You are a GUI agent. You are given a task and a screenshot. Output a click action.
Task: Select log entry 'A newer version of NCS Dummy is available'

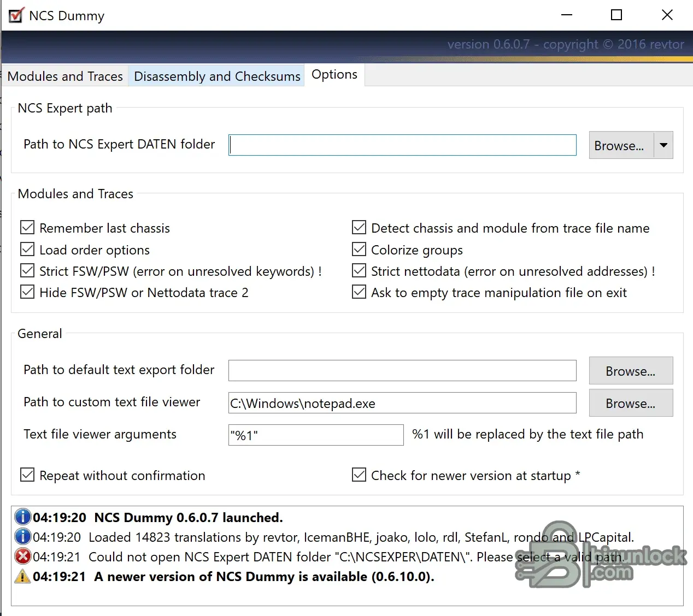click(x=234, y=576)
